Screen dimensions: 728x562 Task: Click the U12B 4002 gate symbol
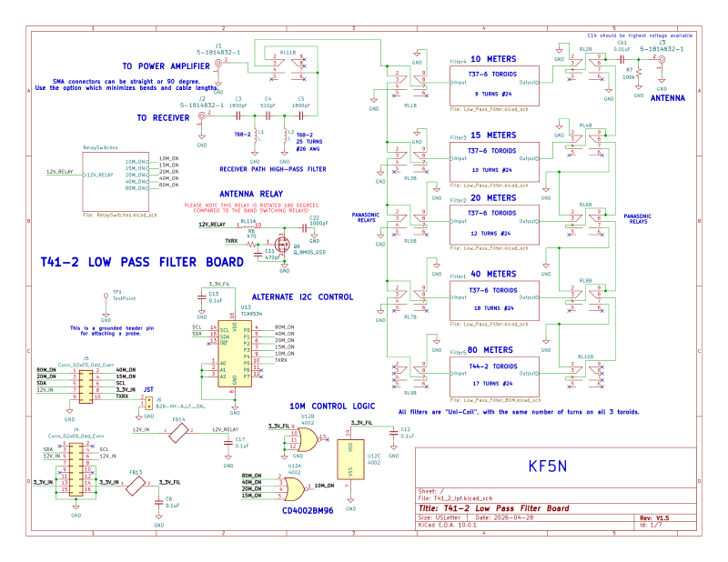[306, 439]
